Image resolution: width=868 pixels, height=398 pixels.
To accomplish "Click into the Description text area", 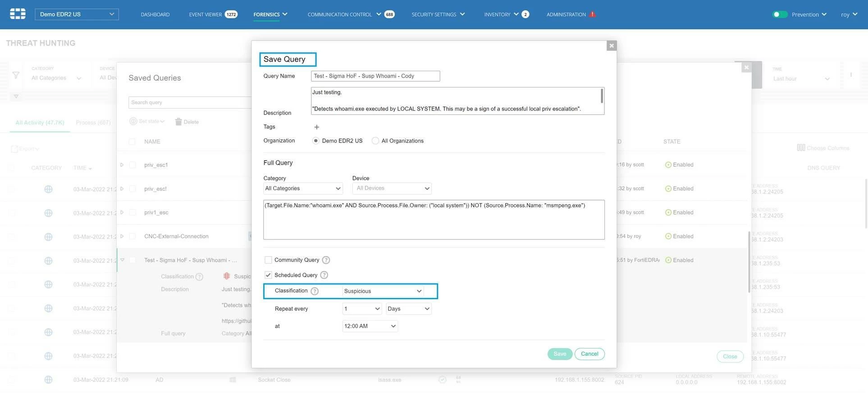I will tap(457, 101).
